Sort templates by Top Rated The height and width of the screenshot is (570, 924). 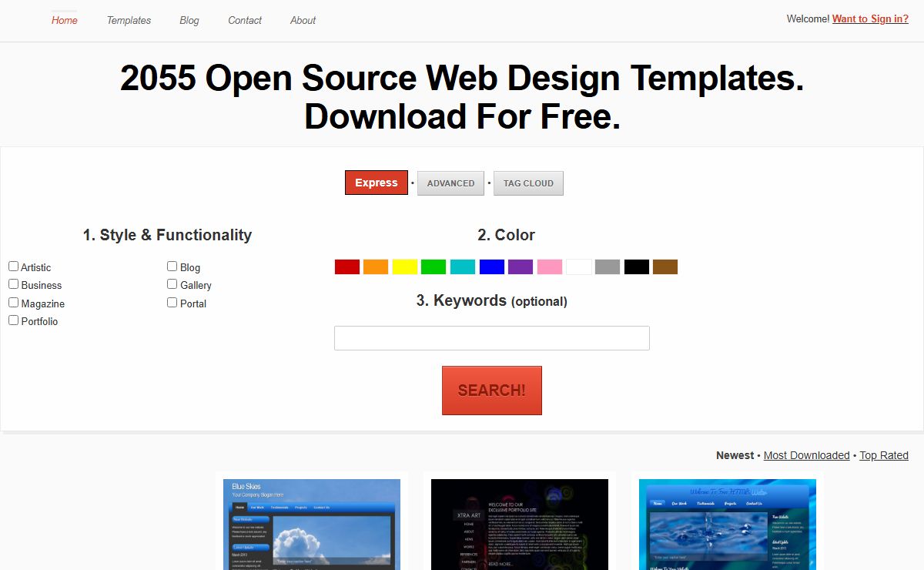coord(884,455)
